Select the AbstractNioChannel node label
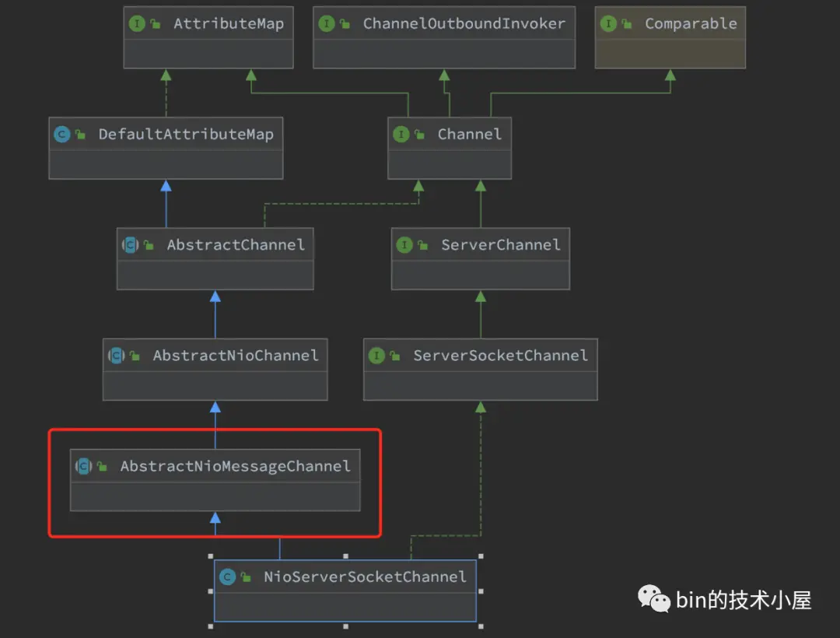 click(236, 356)
